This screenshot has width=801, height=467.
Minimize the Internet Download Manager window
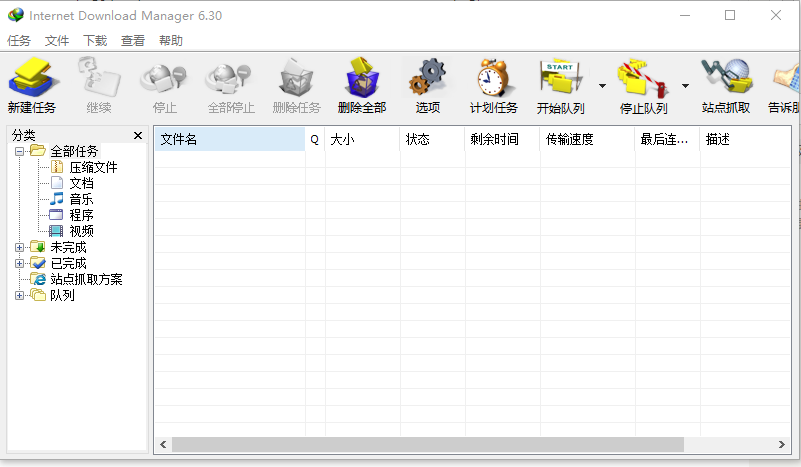685,15
